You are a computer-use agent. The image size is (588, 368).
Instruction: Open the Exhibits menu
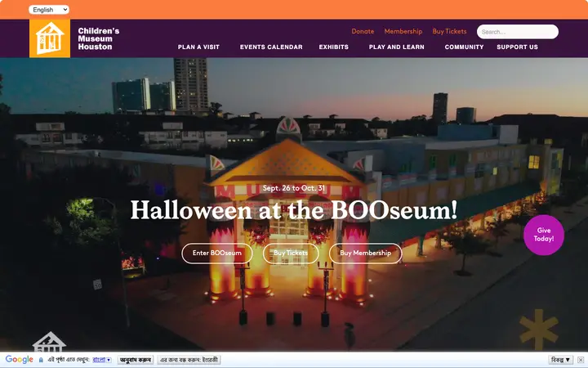tap(334, 47)
